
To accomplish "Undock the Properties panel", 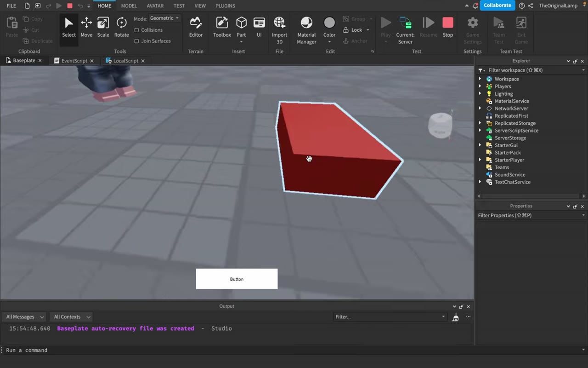I will point(575,206).
